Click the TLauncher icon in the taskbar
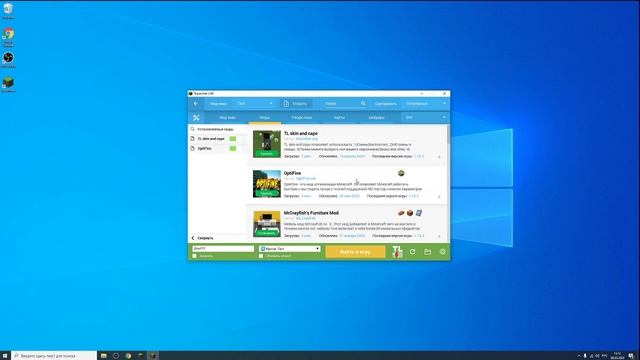This screenshot has height=360, width=640. coord(153,356)
